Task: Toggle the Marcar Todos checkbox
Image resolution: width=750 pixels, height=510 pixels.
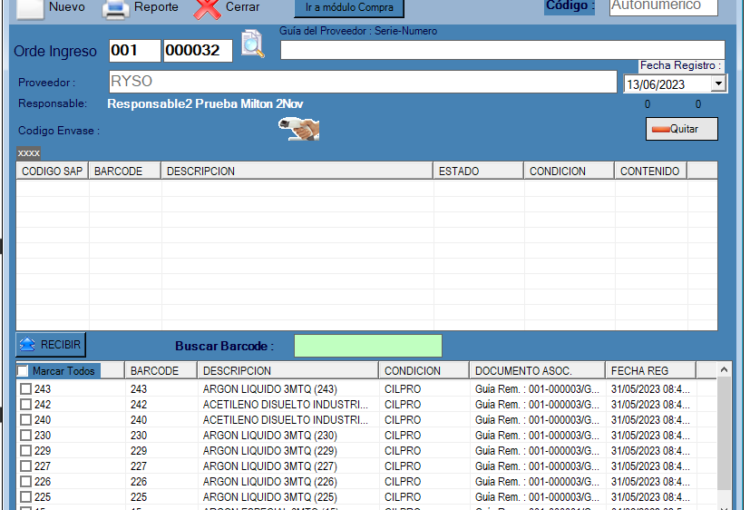Action: pos(24,371)
